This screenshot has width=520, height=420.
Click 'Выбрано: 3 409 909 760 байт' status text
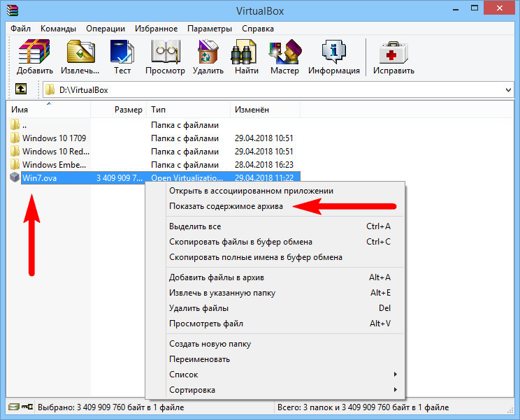110,407
